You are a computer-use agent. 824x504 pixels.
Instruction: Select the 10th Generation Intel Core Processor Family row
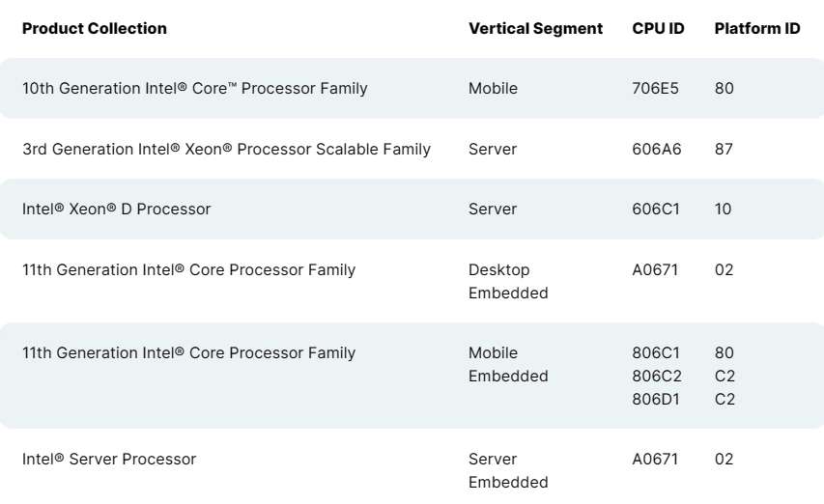412,88
